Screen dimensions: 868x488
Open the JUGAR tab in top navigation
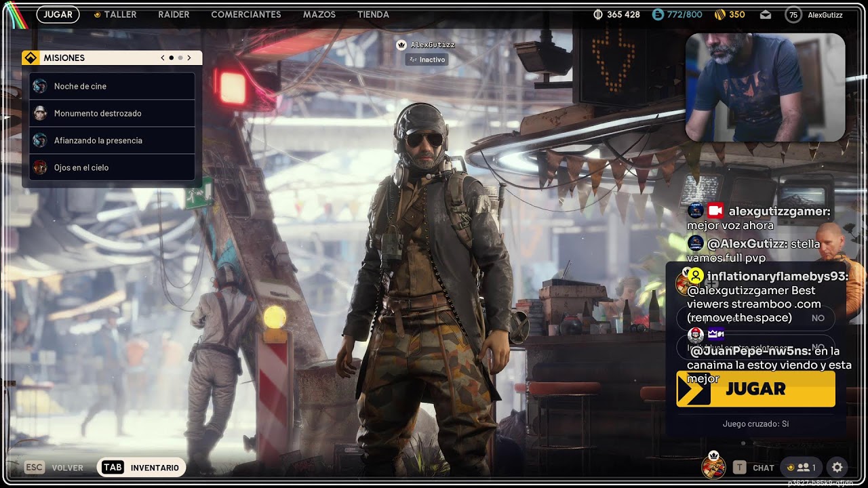pyautogui.click(x=58, y=14)
